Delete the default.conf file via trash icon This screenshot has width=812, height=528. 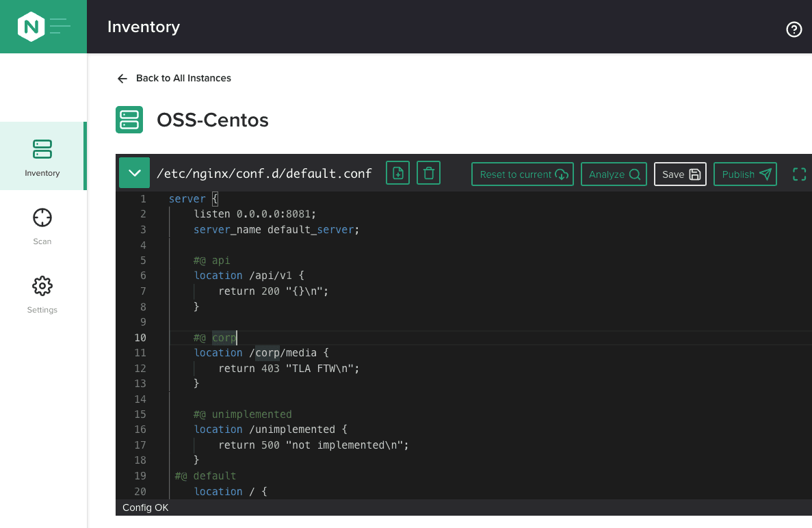428,173
